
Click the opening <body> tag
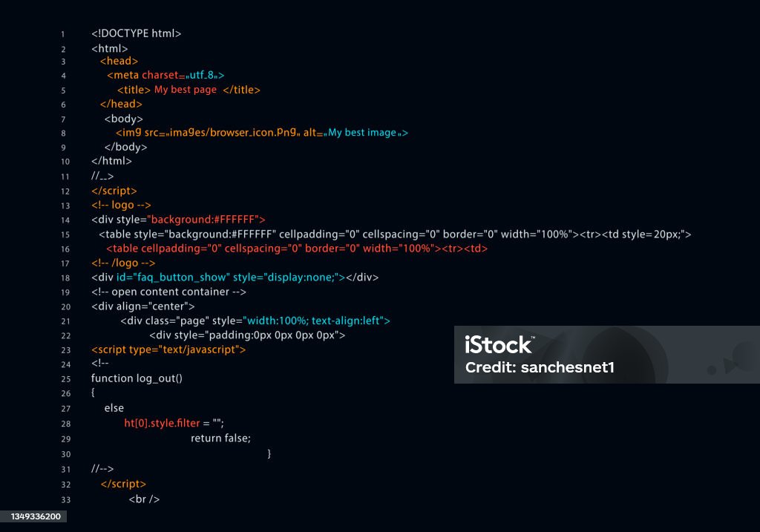(x=124, y=119)
